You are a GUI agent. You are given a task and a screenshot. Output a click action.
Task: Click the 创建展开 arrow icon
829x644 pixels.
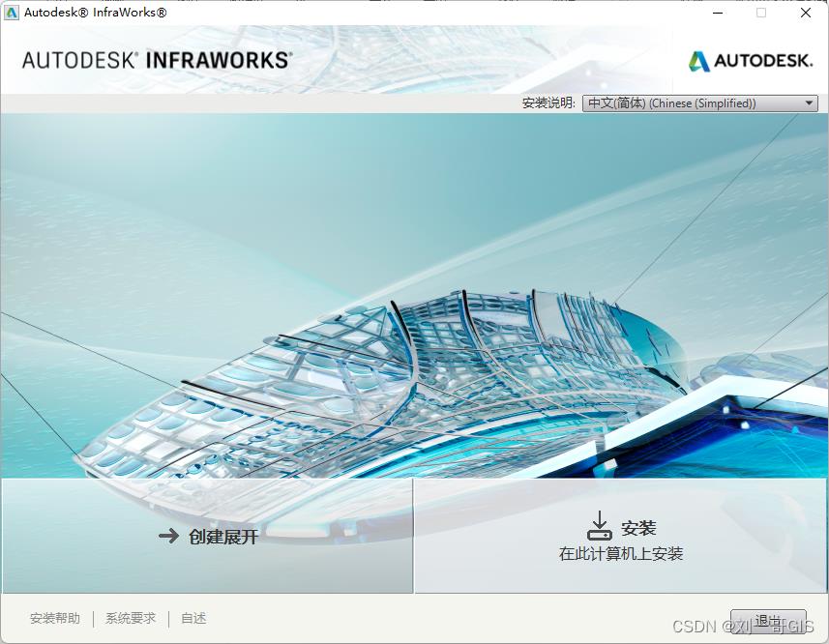click(168, 537)
